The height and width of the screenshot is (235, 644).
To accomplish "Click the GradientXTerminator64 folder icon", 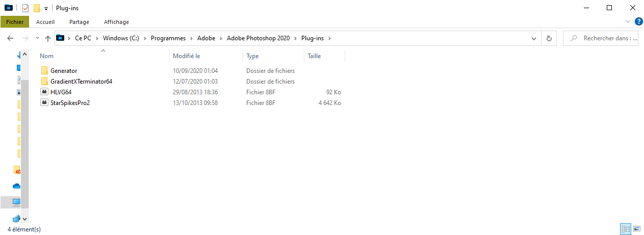I will pyautogui.click(x=44, y=82).
